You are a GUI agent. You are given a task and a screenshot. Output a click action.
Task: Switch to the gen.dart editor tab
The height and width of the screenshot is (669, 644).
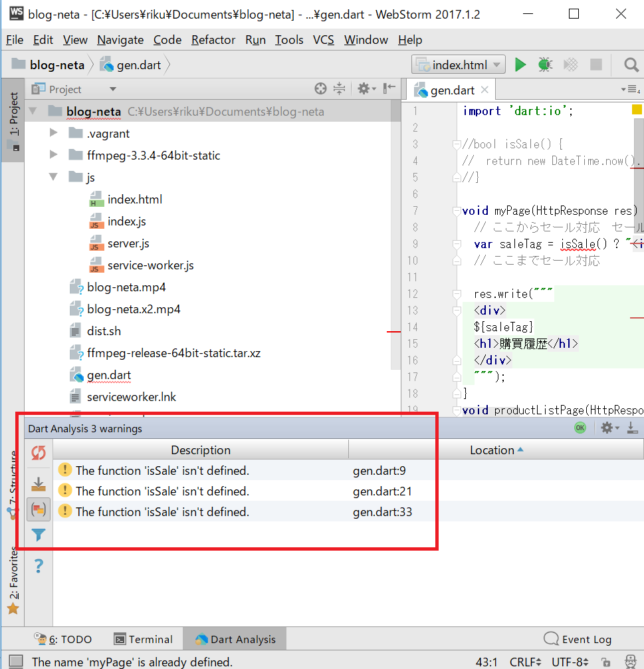451,90
